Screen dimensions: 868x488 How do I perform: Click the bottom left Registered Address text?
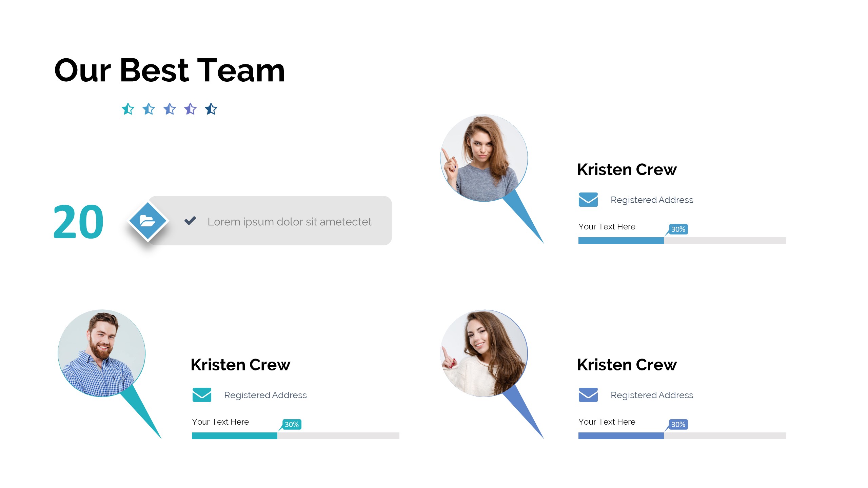(265, 395)
